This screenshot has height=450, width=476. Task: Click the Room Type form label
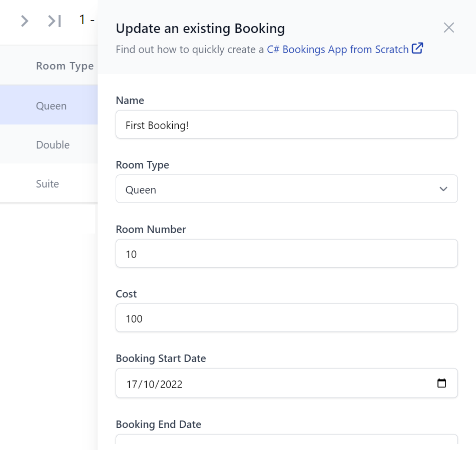[x=142, y=165]
